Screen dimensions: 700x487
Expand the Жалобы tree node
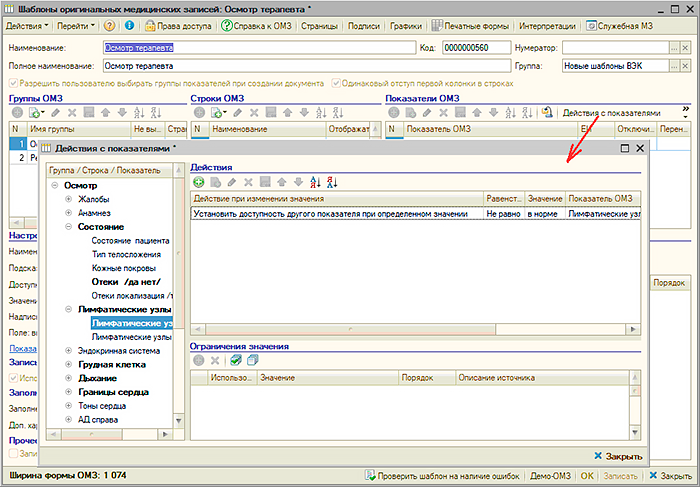[68, 200]
